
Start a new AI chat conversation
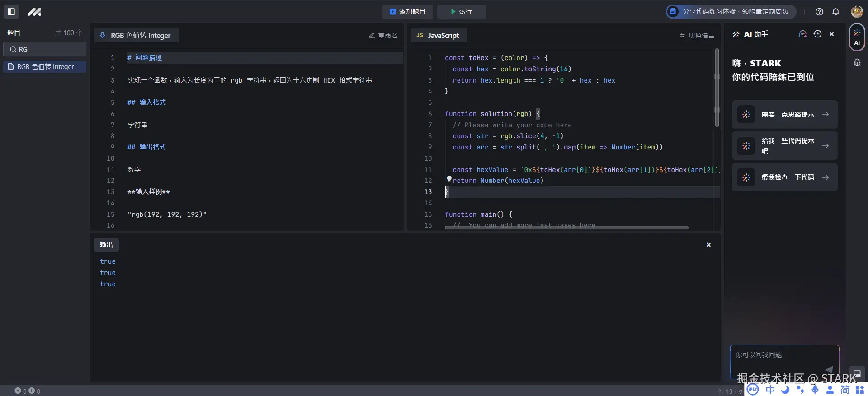[803, 34]
